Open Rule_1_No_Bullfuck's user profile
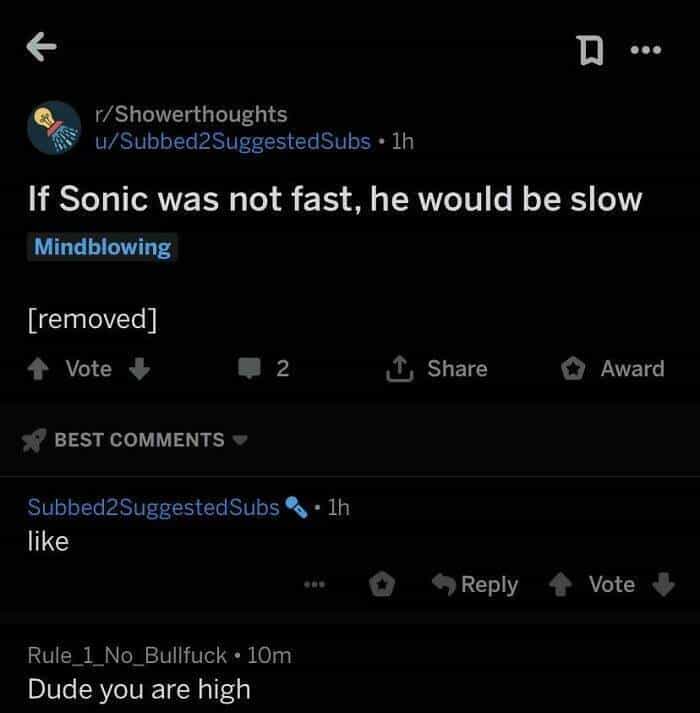 point(127,656)
